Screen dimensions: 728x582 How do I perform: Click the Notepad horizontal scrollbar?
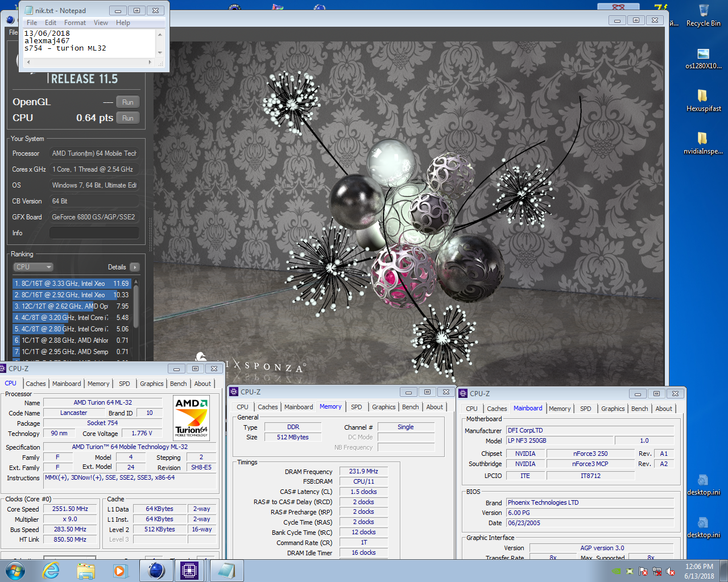[x=89, y=62]
